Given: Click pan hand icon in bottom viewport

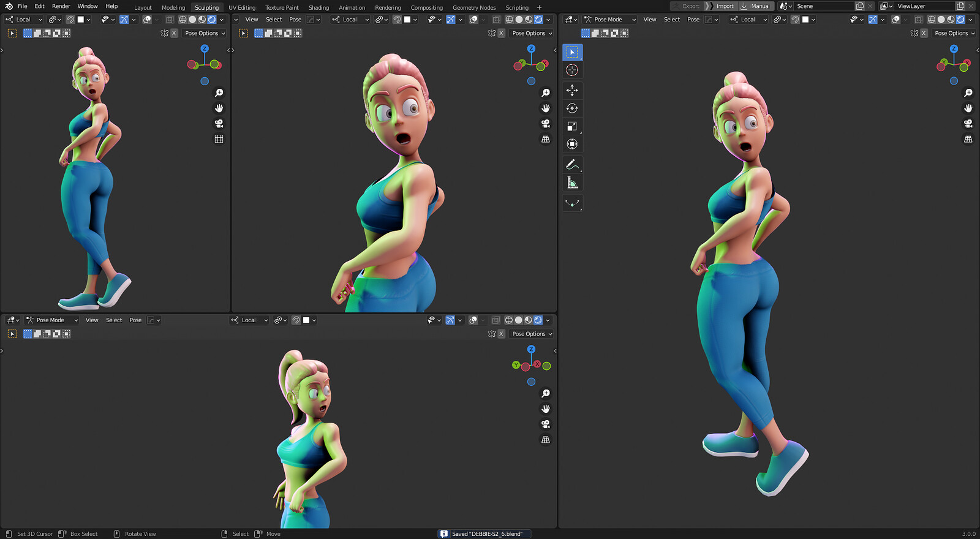Looking at the screenshot, I should pyautogui.click(x=545, y=409).
